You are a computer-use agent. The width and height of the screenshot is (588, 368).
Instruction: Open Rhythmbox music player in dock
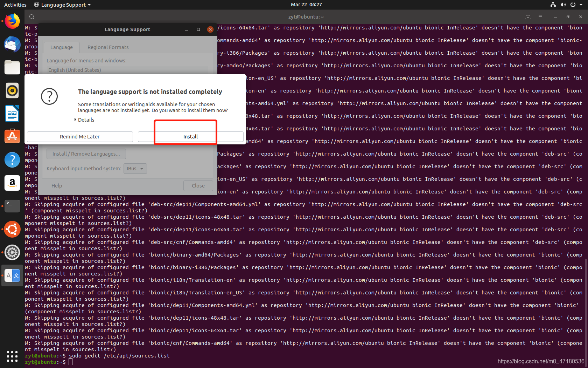(x=12, y=90)
